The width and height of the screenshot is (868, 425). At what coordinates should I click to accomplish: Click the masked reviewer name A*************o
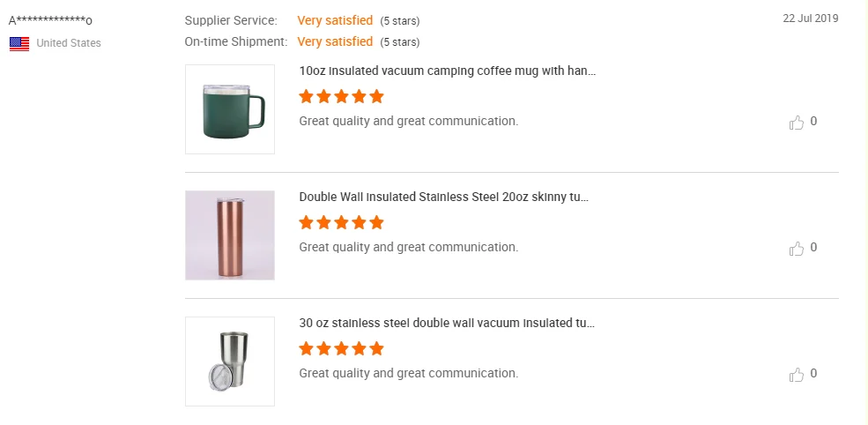(x=50, y=21)
